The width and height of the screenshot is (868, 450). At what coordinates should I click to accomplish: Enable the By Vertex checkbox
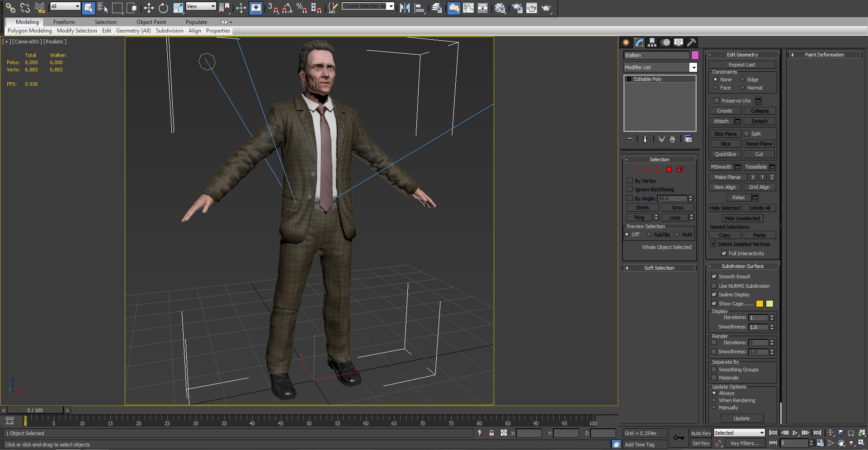coord(630,181)
